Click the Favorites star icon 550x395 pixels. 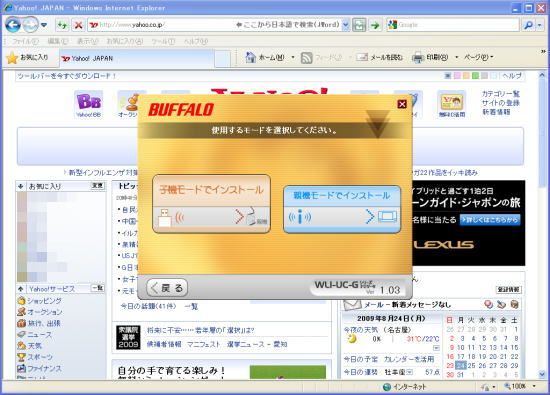click(12, 58)
